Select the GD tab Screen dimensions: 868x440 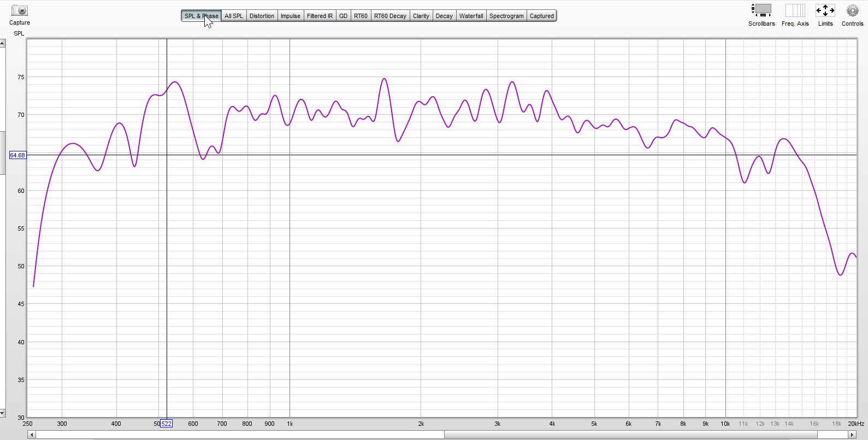[343, 16]
